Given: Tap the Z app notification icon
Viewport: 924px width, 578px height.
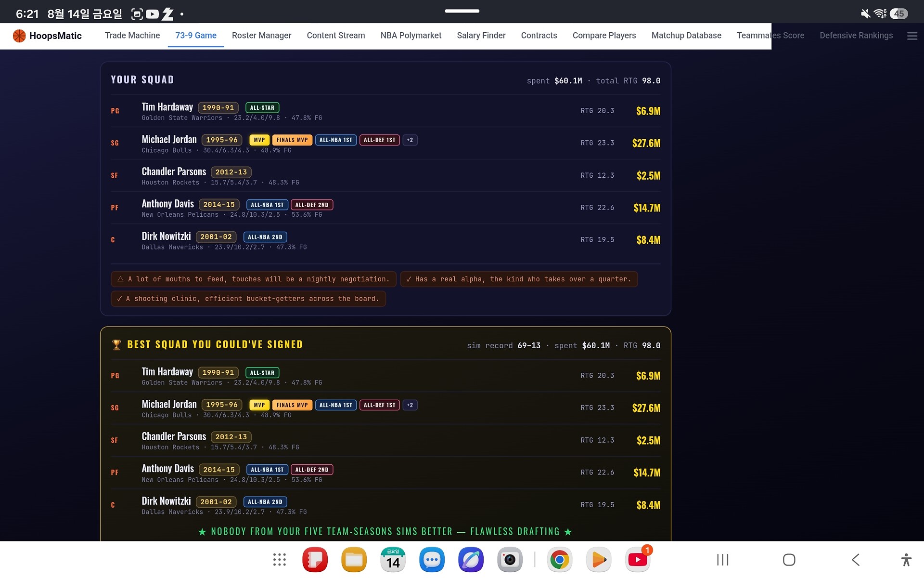Looking at the screenshot, I should (x=167, y=14).
